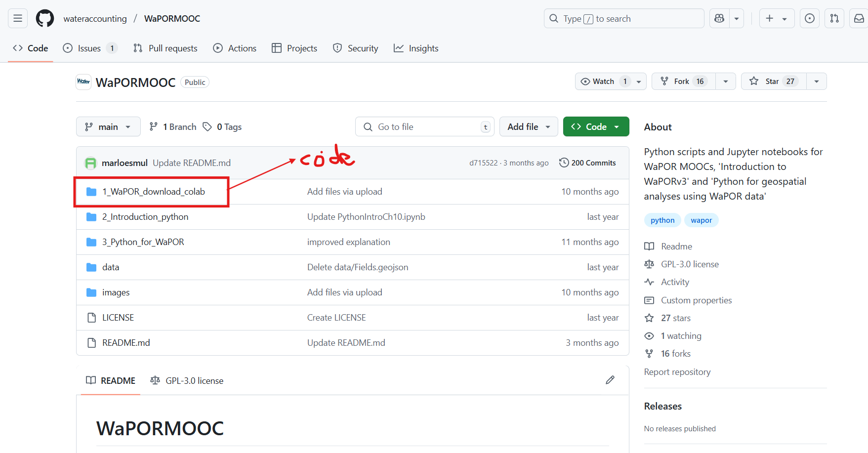Switch to the Actions tab

(235, 48)
